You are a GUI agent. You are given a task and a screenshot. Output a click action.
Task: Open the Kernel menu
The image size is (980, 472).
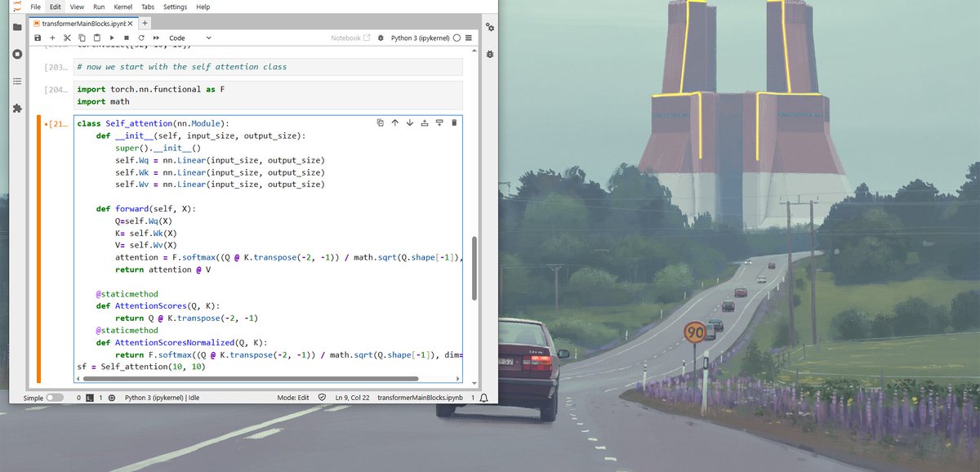click(122, 7)
